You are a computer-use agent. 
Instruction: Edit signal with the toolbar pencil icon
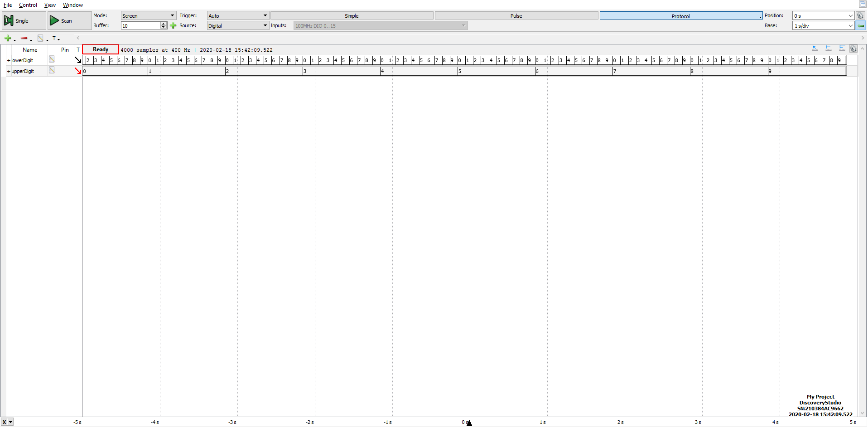pyautogui.click(x=40, y=39)
